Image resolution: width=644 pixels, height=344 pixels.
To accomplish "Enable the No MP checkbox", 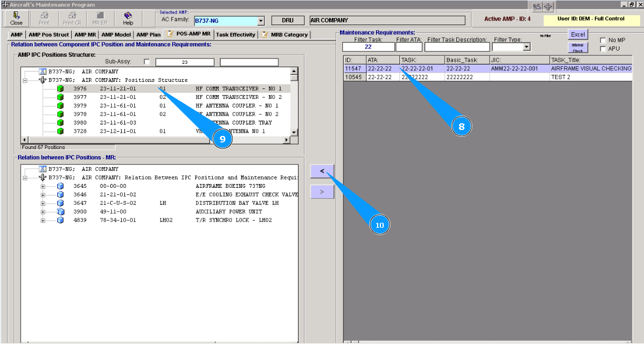I will [603, 40].
